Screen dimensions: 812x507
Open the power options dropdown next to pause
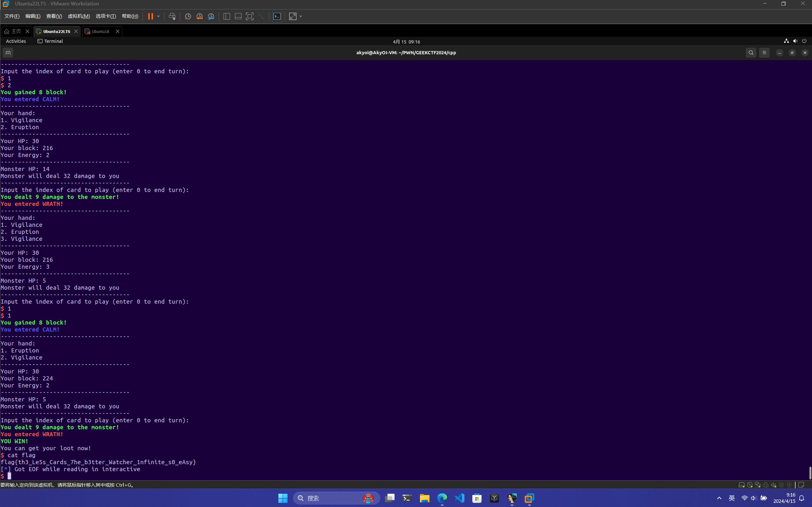pyautogui.click(x=158, y=16)
